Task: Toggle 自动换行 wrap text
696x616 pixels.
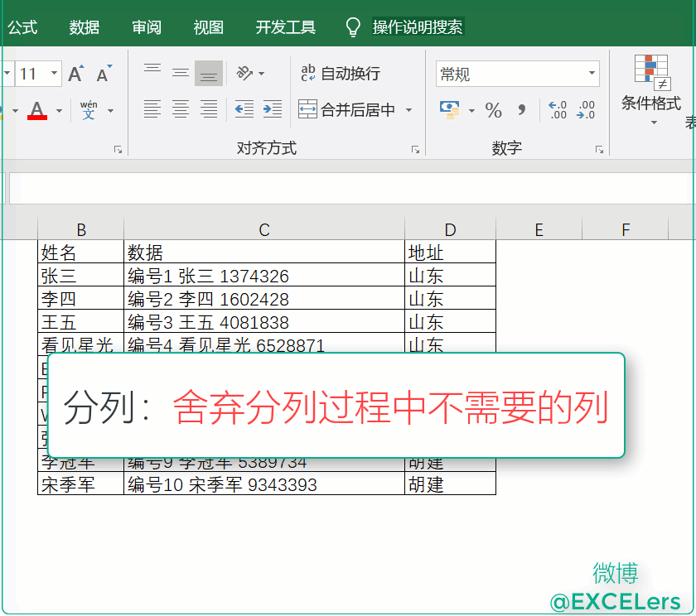Action: pos(340,74)
